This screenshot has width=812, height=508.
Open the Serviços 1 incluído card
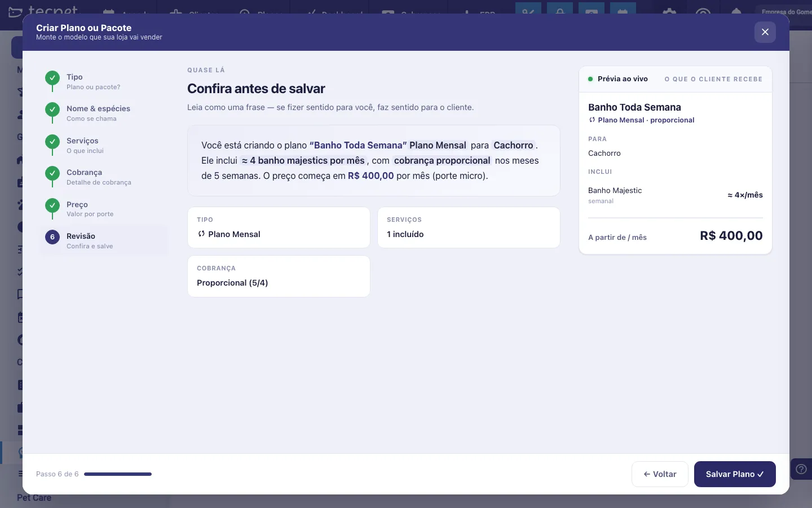coord(469,227)
